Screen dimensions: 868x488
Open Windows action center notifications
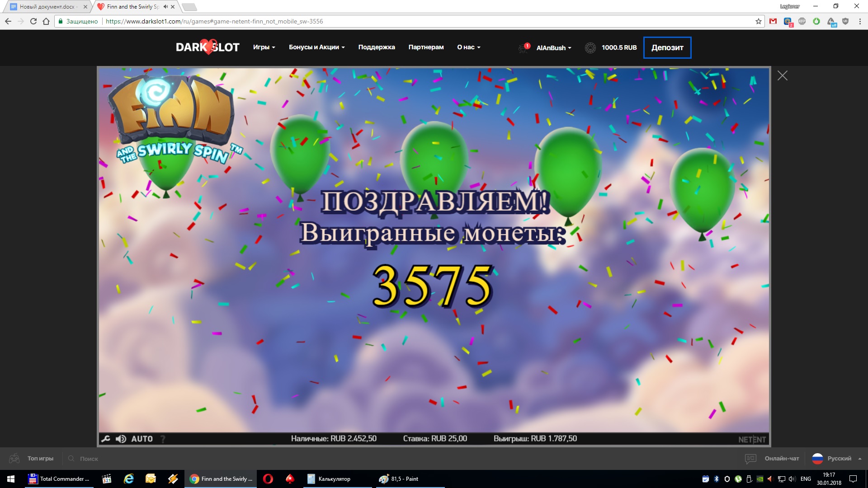(x=853, y=479)
